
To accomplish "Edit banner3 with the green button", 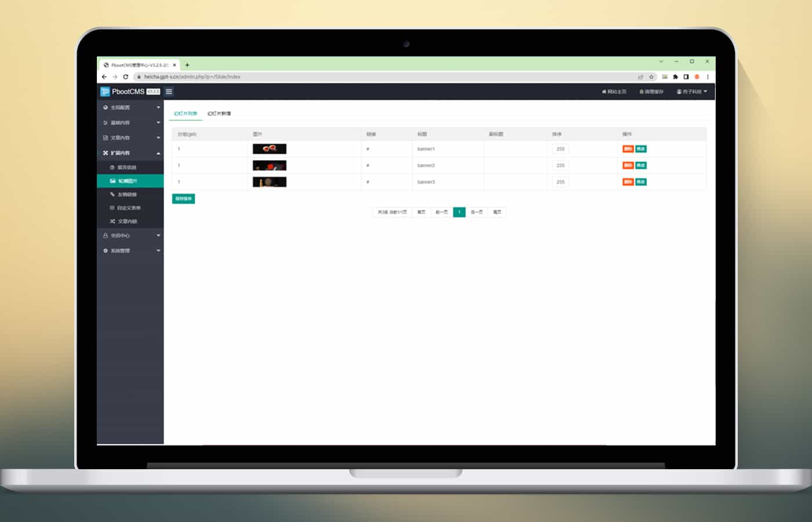I will point(641,182).
